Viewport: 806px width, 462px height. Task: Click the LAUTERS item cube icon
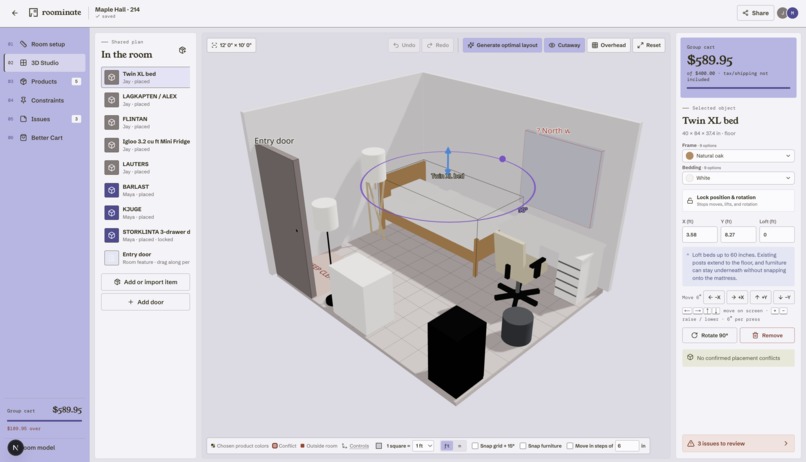tap(112, 168)
